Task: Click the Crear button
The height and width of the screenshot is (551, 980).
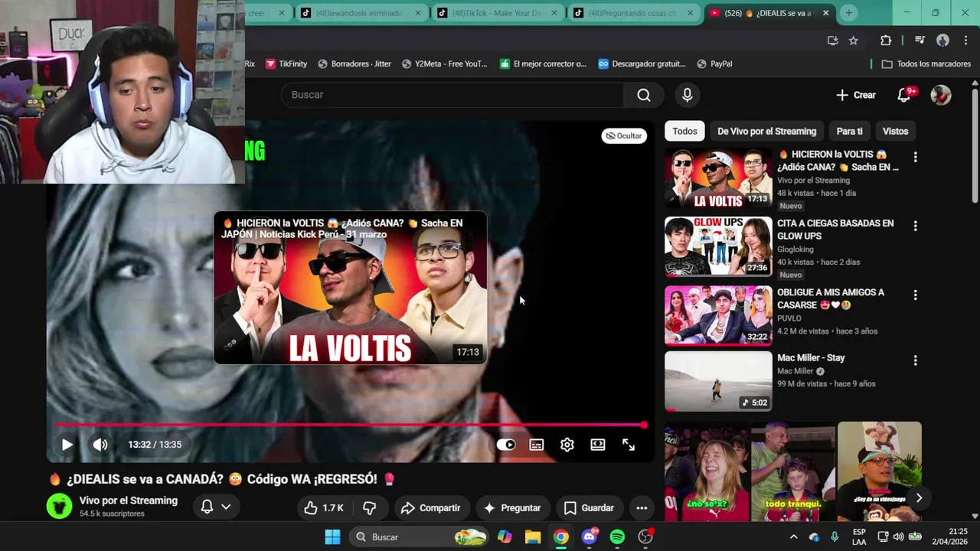Action: [x=856, y=95]
